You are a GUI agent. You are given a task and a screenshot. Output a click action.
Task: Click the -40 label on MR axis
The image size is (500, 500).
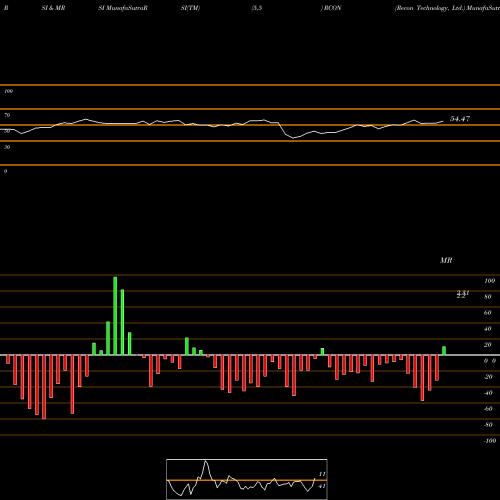[488, 393]
